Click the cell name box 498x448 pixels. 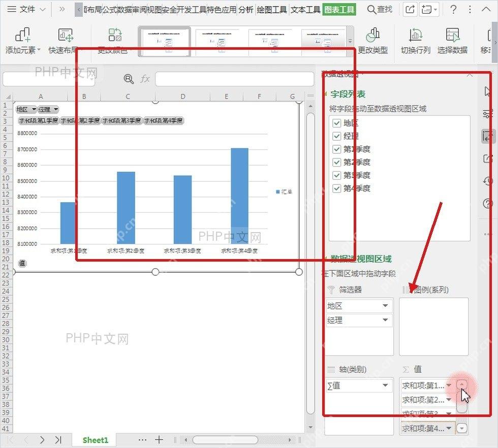pyautogui.click(x=49, y=79)
